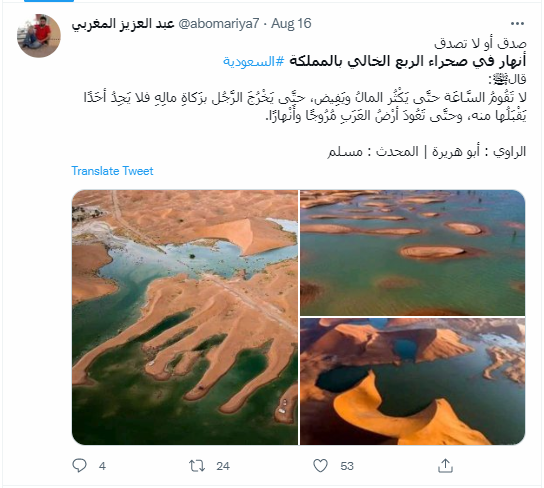Screen dimensions: 544x488
Task: Click the reply count number 4
Action: [102, 466]
